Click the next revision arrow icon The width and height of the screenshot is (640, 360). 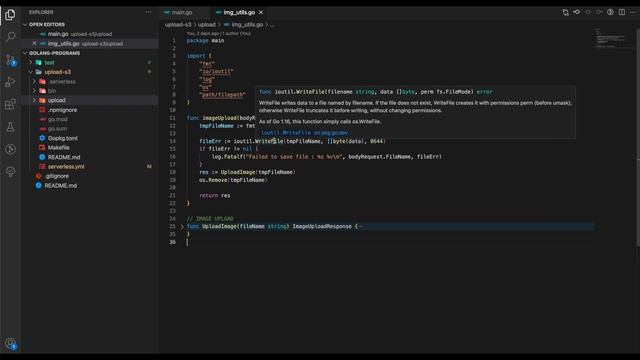pyautogui.click(x=599, y=12)
